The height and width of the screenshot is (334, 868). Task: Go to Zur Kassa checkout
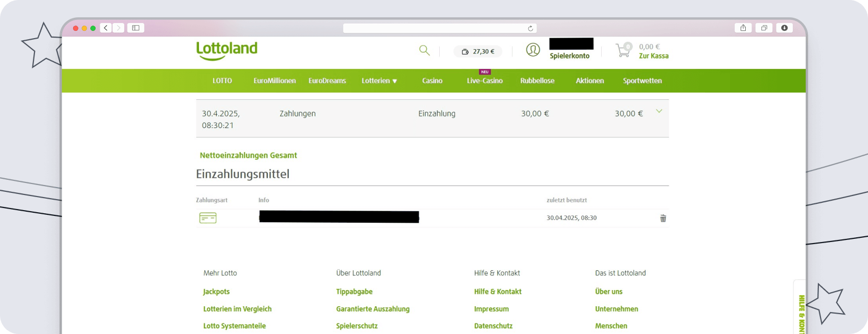click(653, 56)
